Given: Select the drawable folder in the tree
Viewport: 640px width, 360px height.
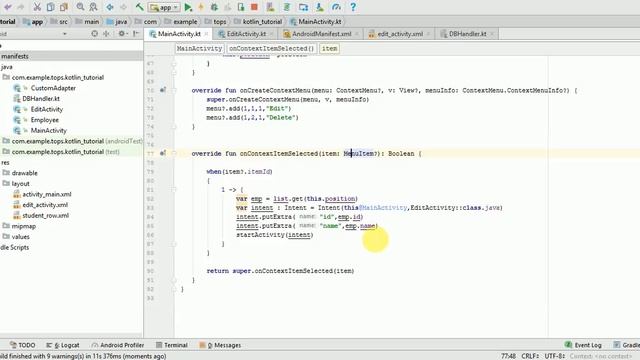Looking at the screenshot, I should [24, 173].
